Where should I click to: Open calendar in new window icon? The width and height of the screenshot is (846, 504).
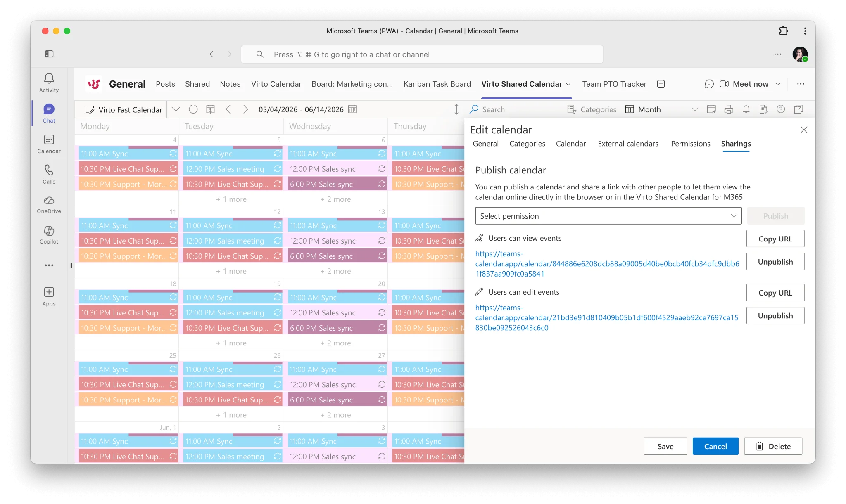[x=798, y=109]
